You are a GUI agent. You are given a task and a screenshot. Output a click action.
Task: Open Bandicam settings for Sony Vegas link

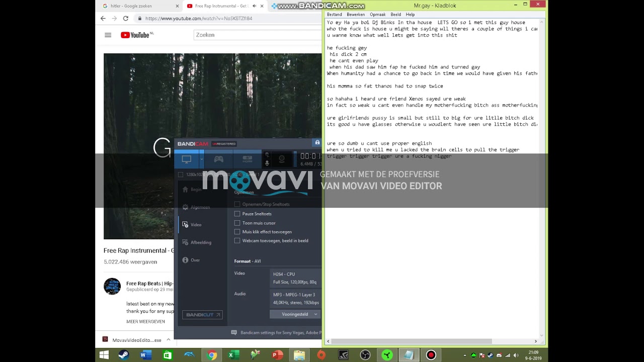click(280, 332)
